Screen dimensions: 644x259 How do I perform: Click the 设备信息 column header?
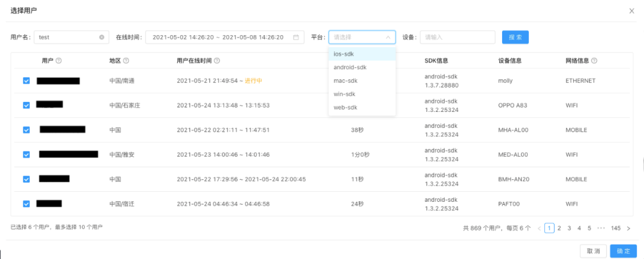click(509, 61)
